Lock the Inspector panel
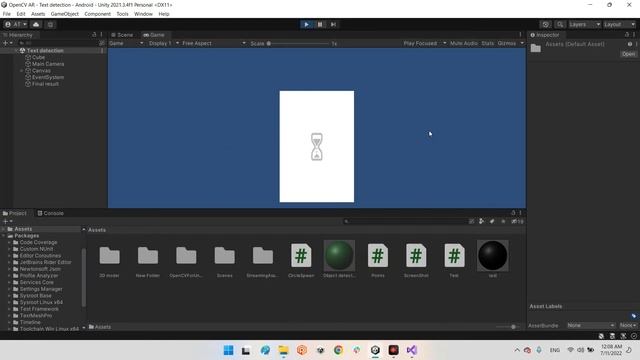The image size is (640, 360). 627,35
